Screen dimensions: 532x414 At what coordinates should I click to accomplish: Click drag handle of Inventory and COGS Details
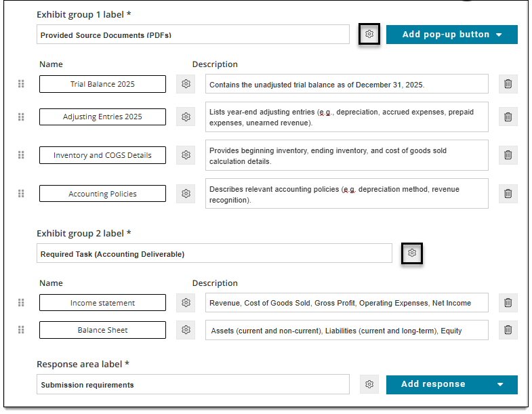tap(21, 155)
